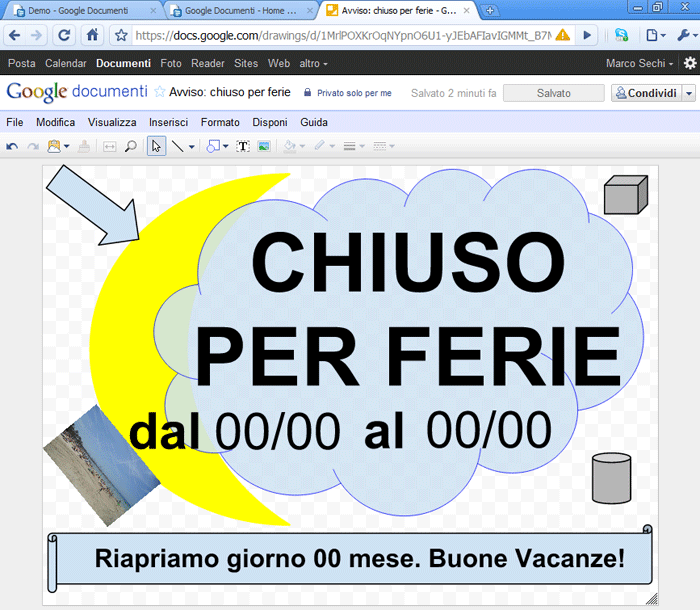
Task: Click the line dash style icon
Action: point(379,146)
